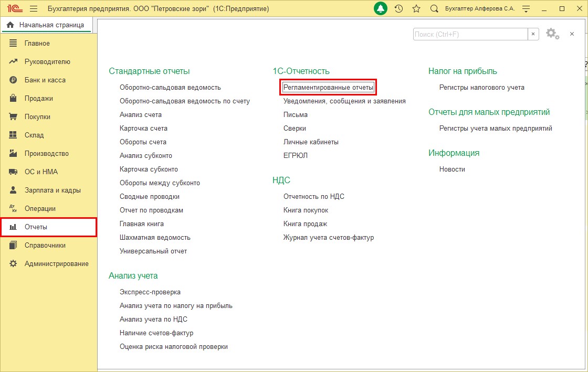
Task: Open the Банк и касса section
Action: [x=45, y=80]
